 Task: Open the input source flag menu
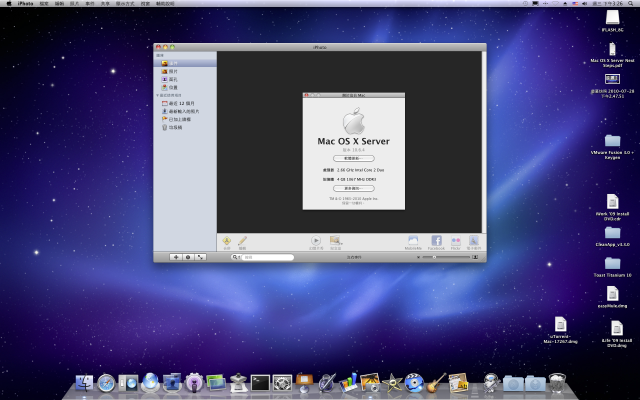click(x=575, y=3)
